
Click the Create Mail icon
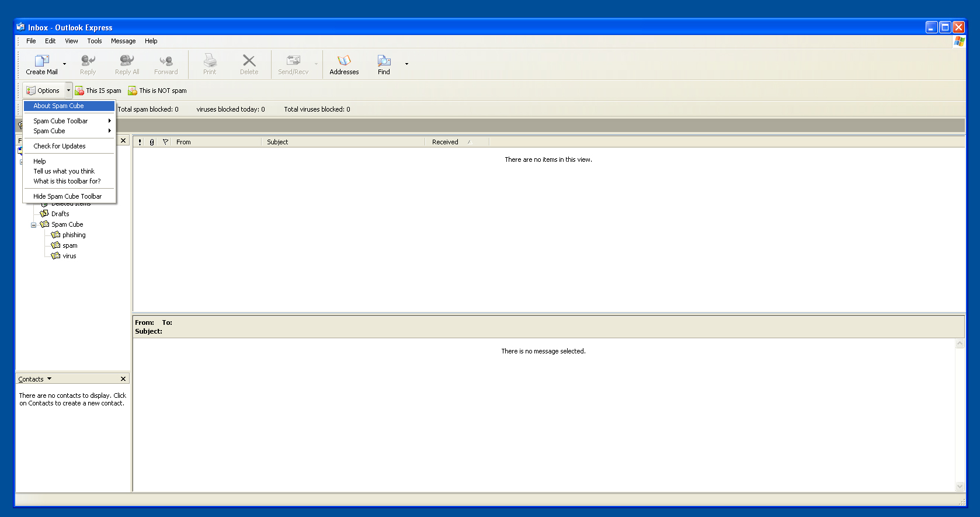(x=41, y=61)
